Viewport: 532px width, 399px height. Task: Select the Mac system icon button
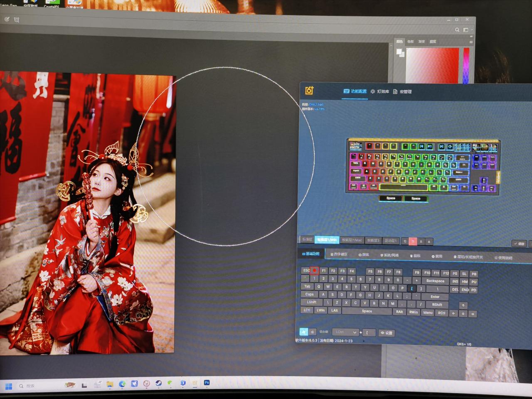click(x=313, y=332)
